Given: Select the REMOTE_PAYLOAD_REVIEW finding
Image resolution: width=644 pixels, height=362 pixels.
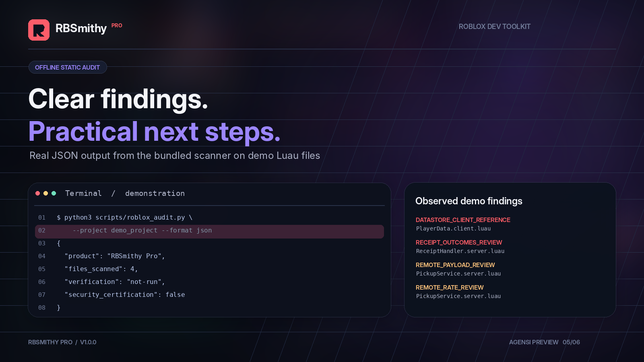Looking at the screenshot, I should (x=455, y=265).
